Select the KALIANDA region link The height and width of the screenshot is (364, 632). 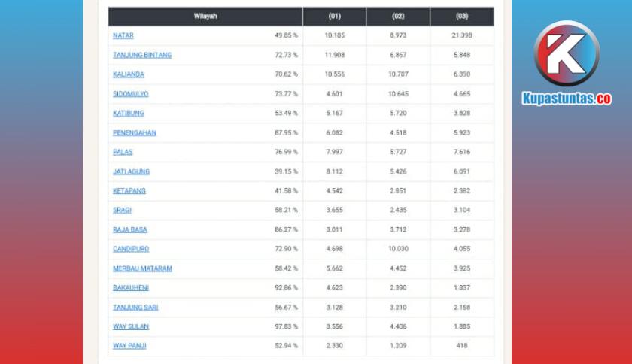coord(128,74)
